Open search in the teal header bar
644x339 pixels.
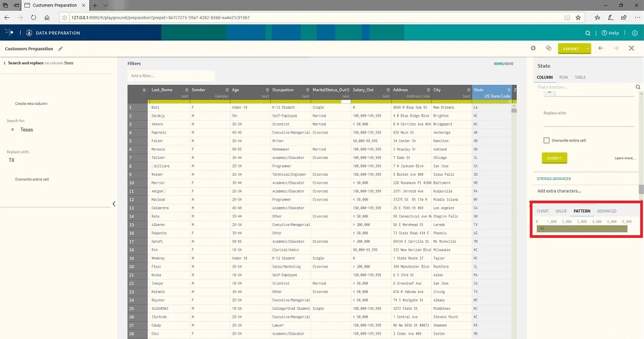pos(588,33)
